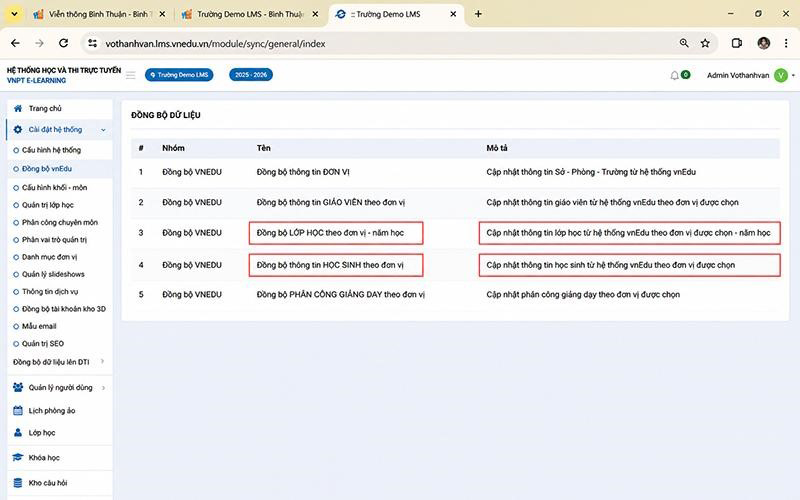Open Thông tin dịch vụ

click(x=50, y=292)
